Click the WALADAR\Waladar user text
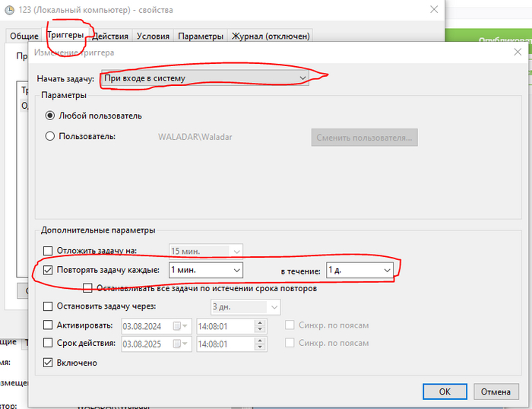The image size is (532, 409). (195, 137)
